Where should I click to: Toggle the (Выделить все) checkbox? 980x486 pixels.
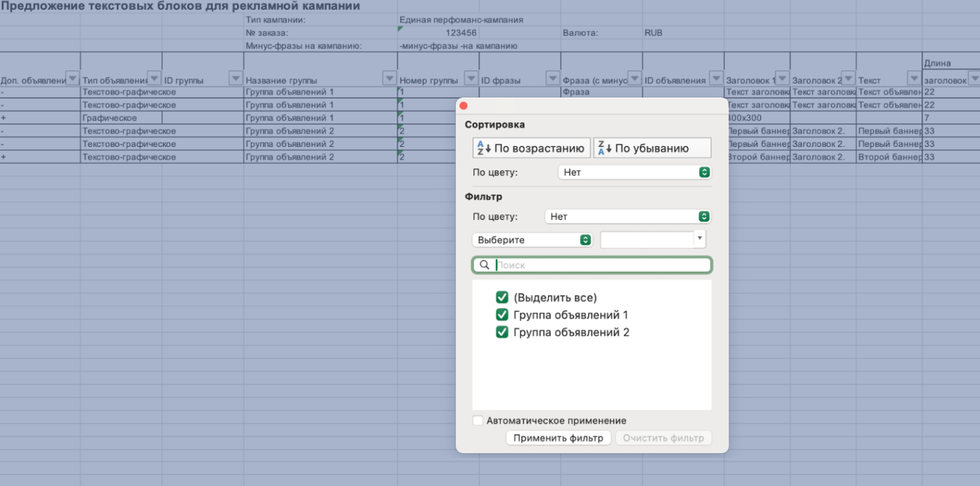[x=502, y=297]
